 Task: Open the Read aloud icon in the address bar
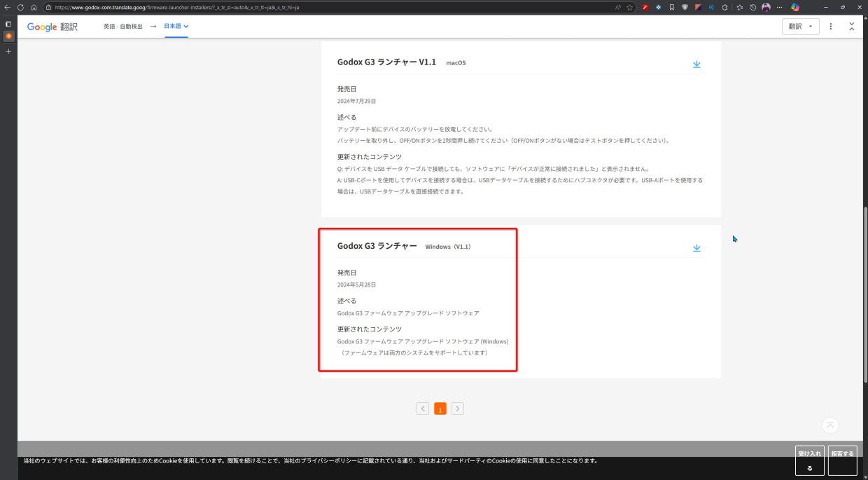click(618, 7)
